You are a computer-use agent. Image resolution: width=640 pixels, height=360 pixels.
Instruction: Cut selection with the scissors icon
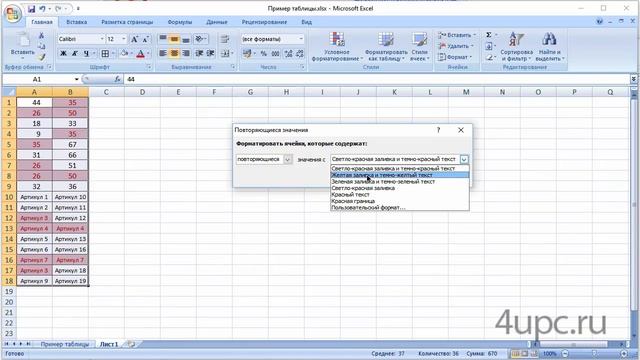(41, 36)
